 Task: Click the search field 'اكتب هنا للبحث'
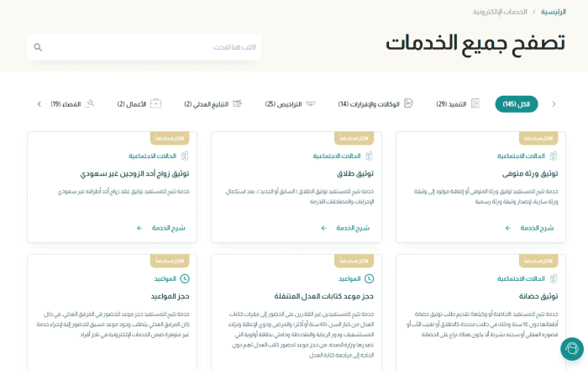point(144,47)
